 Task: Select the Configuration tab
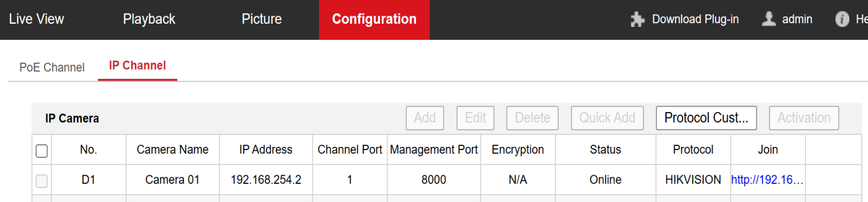pos(374,19)
